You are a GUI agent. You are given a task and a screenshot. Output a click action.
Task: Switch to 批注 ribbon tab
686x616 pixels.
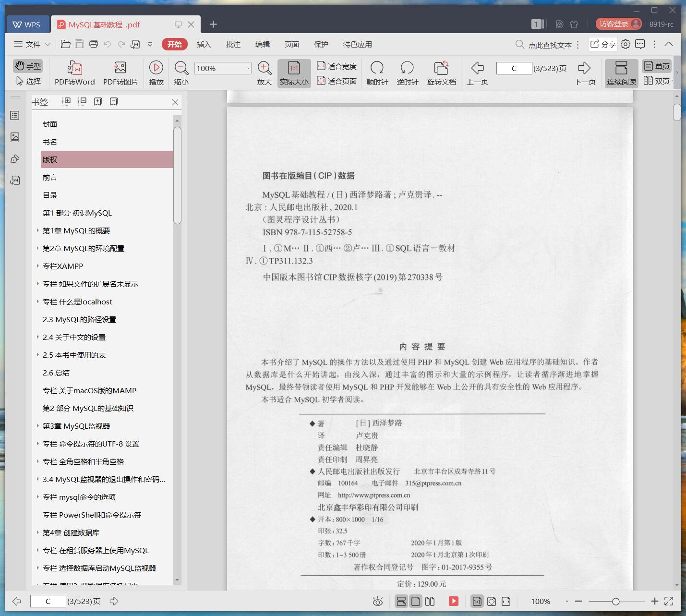[x=233, y=44]
